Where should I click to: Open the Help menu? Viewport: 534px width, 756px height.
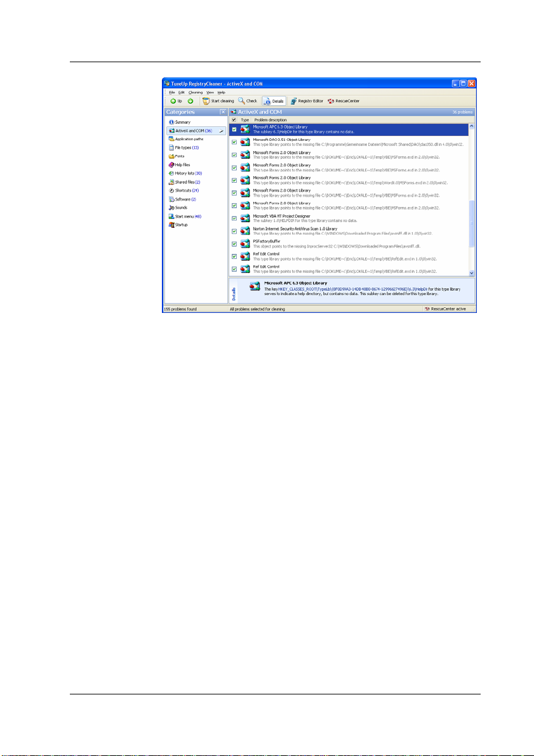click(222, 92)
